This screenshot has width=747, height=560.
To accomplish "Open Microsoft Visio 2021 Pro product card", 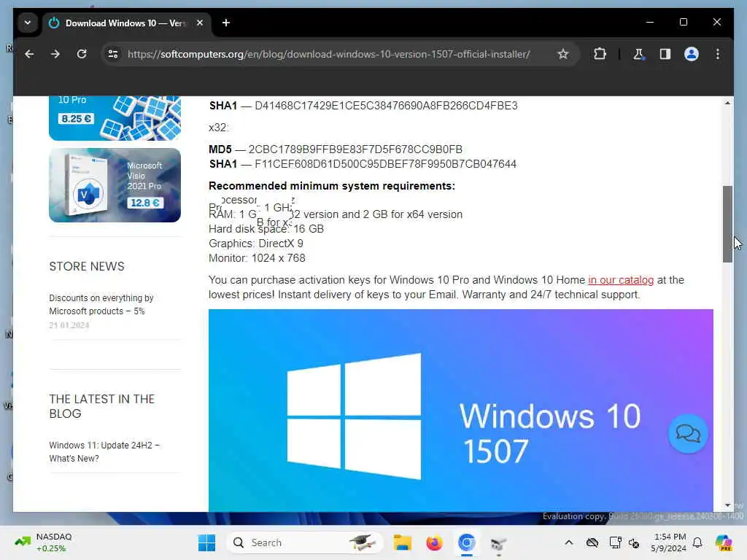I will [115, 184].
